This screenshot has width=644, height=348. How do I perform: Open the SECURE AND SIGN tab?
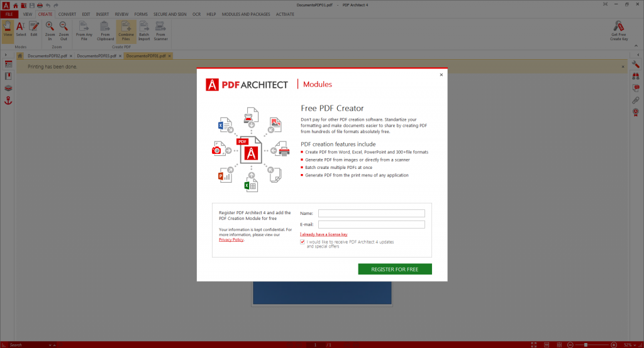[x=170, y=14]
